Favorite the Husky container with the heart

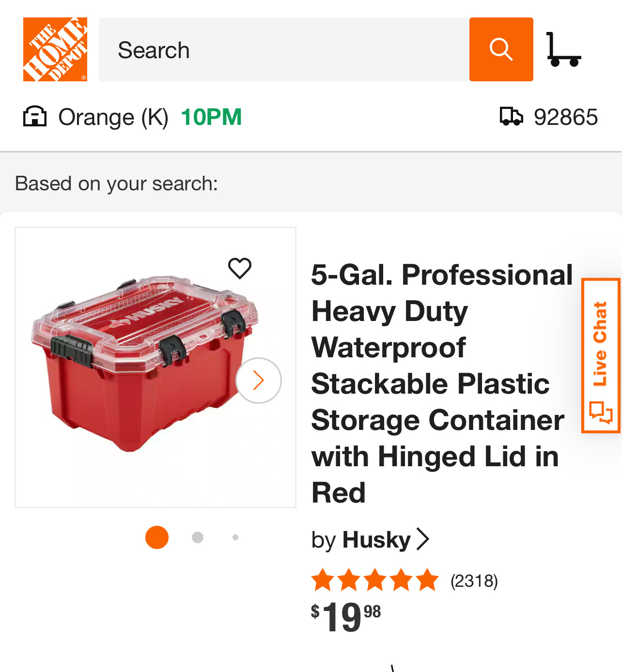click(x=240, y=268)
